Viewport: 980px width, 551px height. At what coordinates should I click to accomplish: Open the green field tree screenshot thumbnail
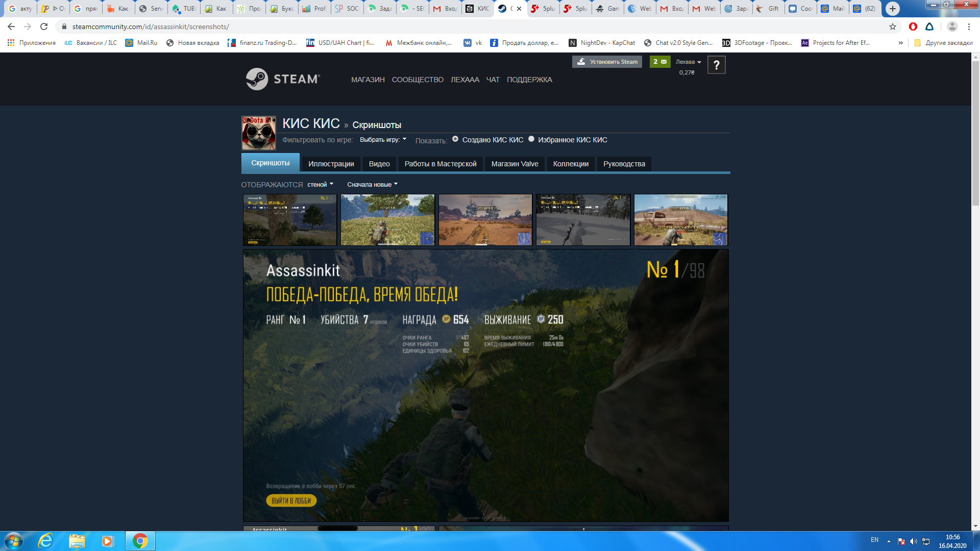(387, 220)
